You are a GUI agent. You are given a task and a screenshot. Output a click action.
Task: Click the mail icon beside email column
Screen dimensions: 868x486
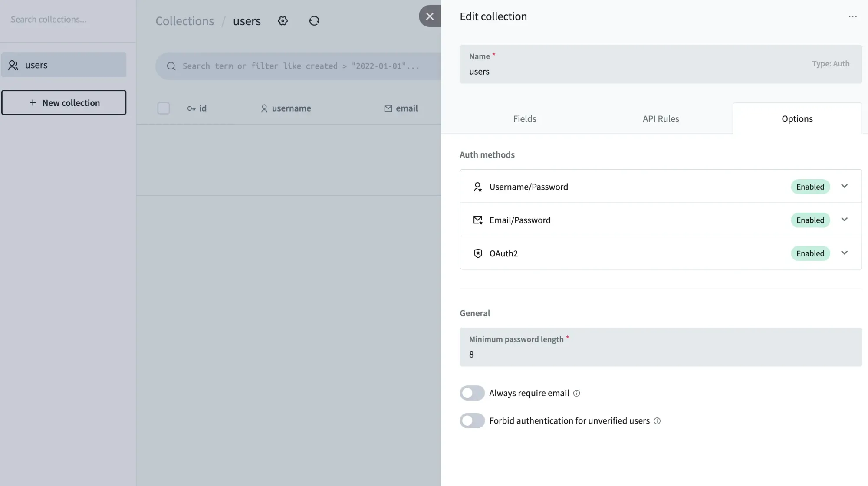point(388,108)
